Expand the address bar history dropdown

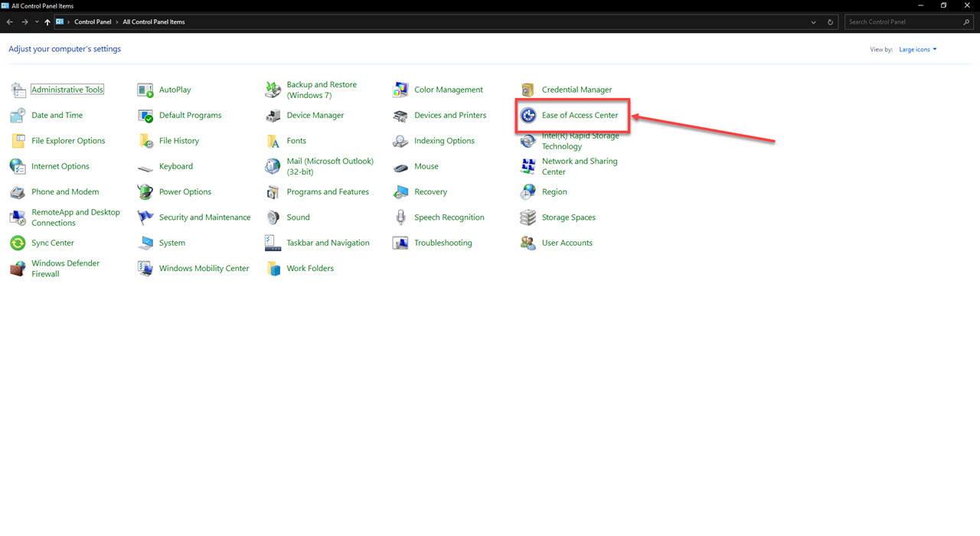pos(813,21)
